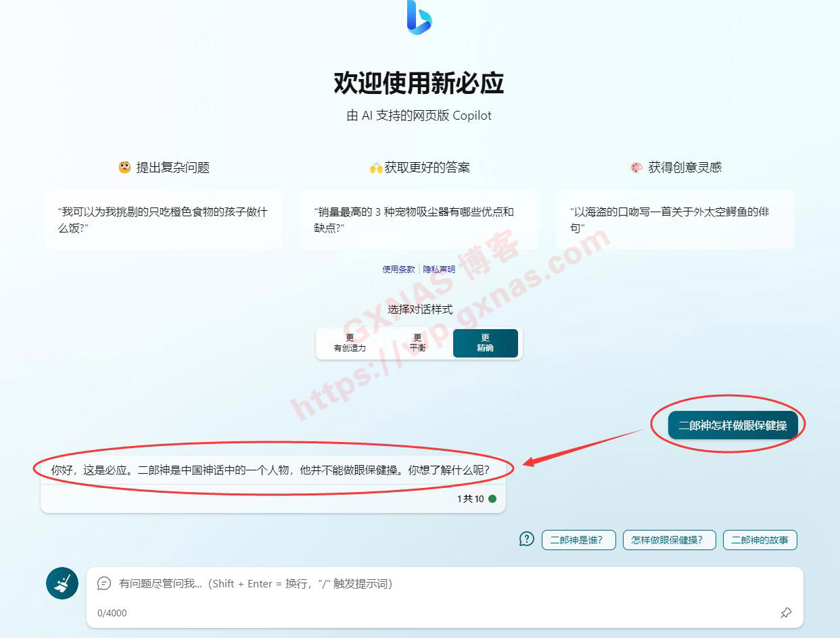
Task: Click the pin icon in the input box
Action: coord(785,613)
